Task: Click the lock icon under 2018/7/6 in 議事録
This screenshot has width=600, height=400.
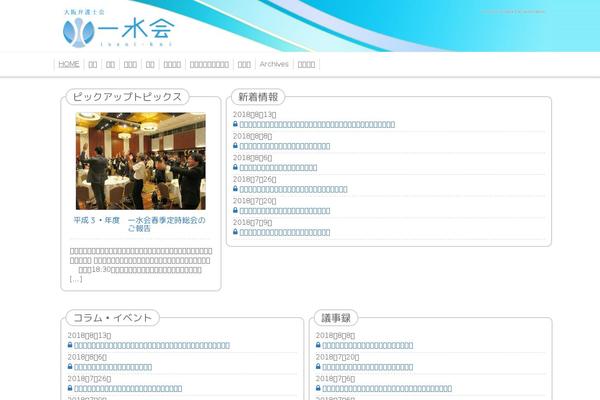Action: [318, 388]
